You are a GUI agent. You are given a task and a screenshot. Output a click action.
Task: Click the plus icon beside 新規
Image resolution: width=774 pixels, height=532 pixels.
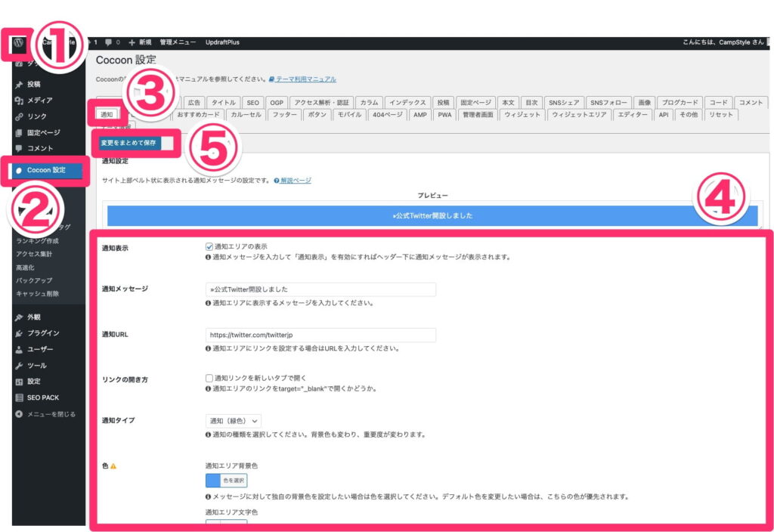[132, 43]
